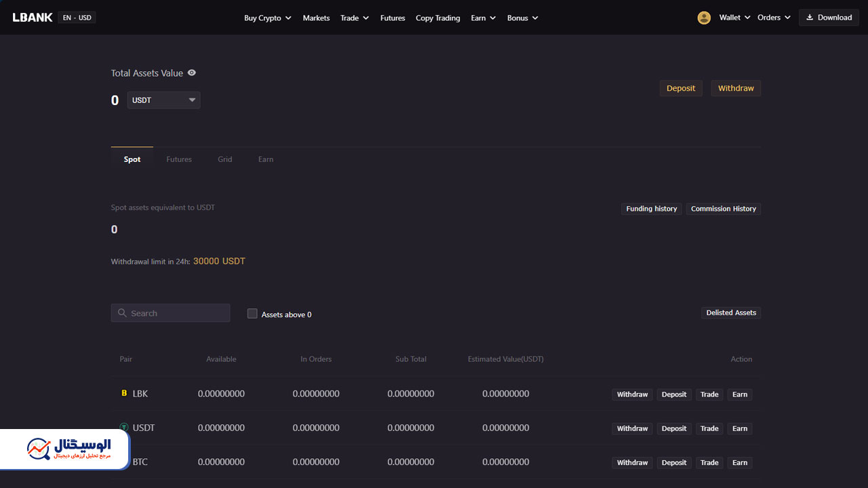Deposit in the BTC row
Viewport: 868px width, 488px height.
pos(674,463)
